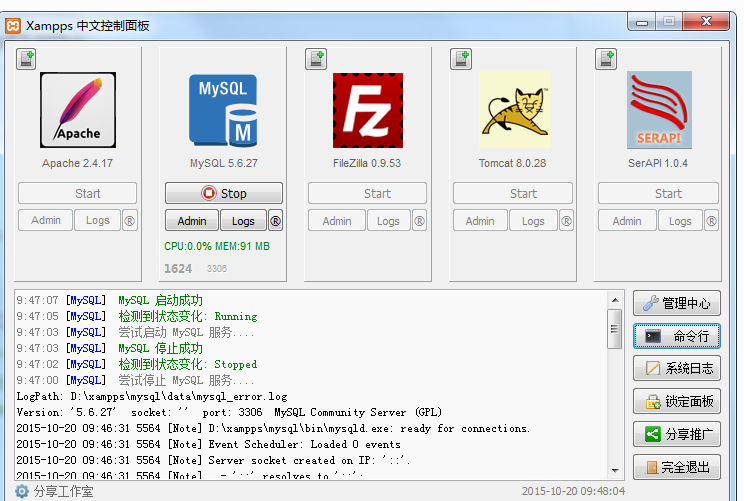Click 分享工作室 status bar text
The width and height of the screenshot is (744, 501).
pos(64,491)
